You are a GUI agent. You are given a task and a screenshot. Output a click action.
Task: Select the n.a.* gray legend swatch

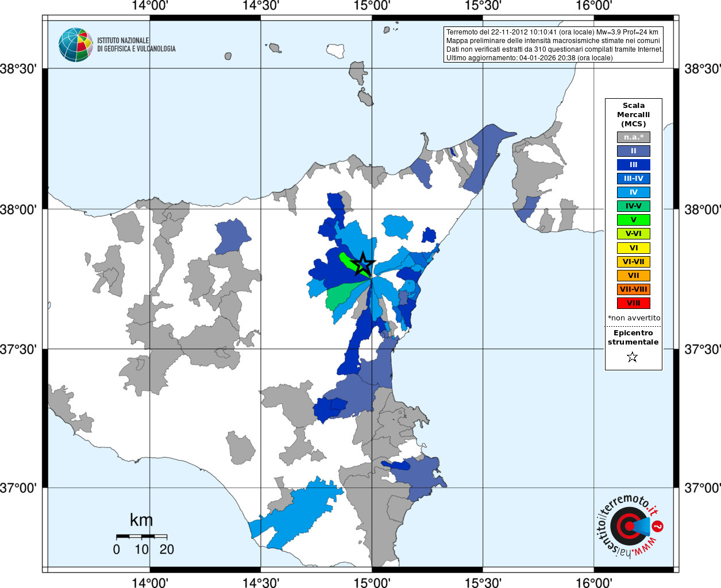[x=634, y=137]
